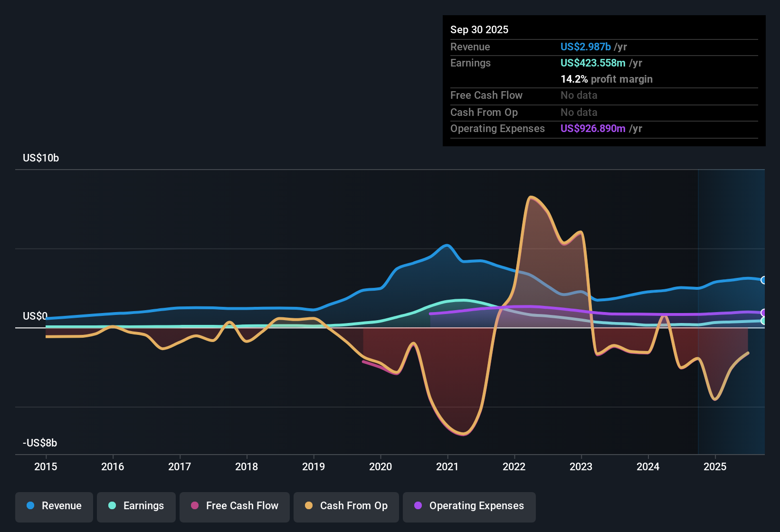This screenshot has height=532, width=780.
Task: Click the 2021 x-axis label
Action: (447, 467)
